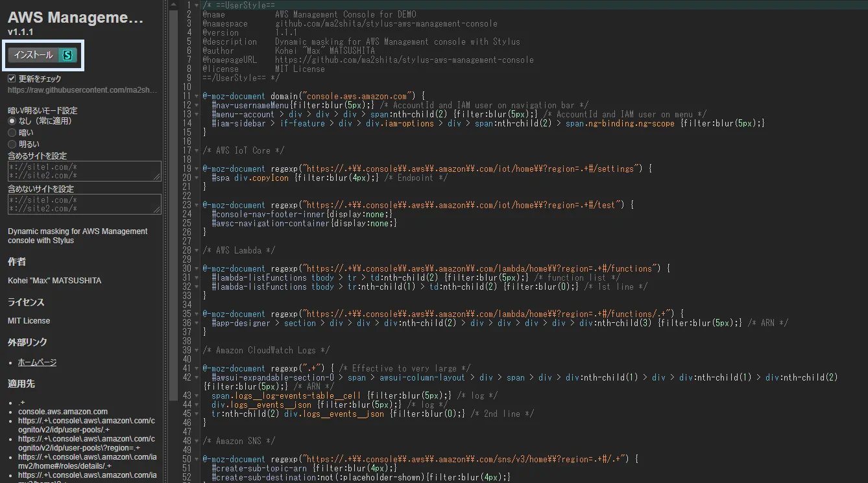Click the 外部リンク heading
The height and width of the screenshot is (483, 868).
click(27, 342)
